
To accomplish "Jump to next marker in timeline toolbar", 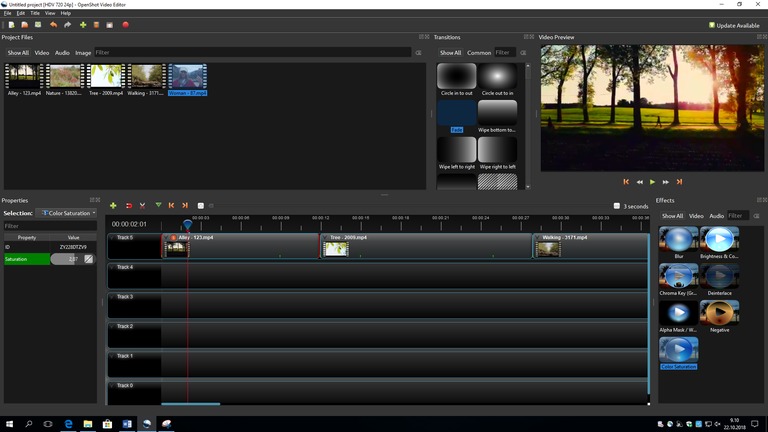I will click(x=186, y=205).
